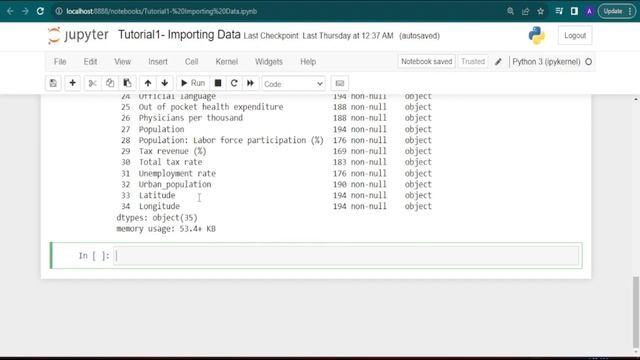This screenshot has width=640, height=360.
Task: Click the Tax revenue (%) row
Action: click(x=276, y=151)
